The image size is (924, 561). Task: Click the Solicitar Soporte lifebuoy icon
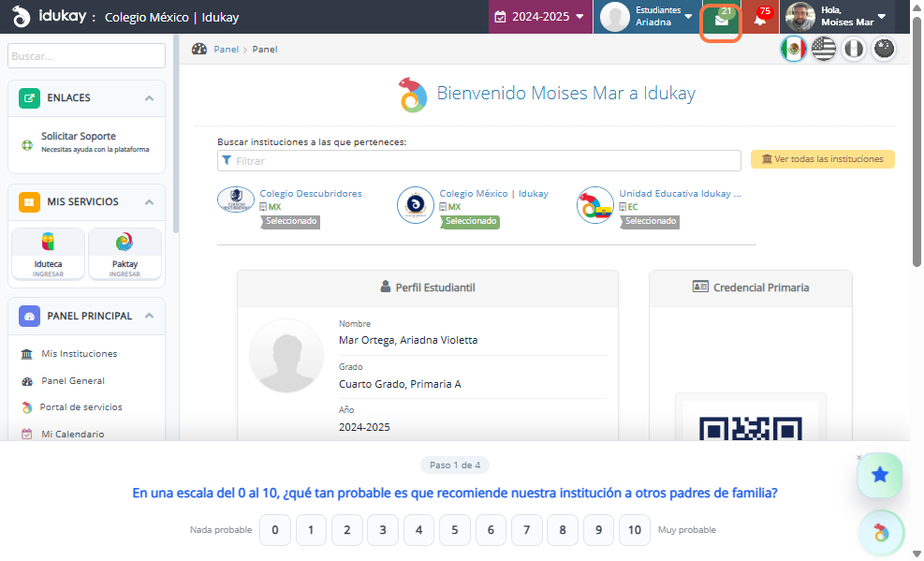click(27, 145)
